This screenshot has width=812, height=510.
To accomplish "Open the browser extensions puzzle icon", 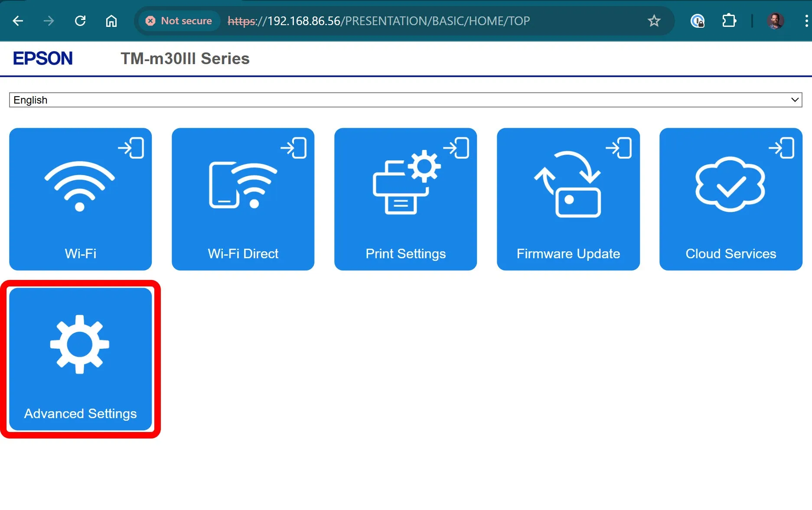I will tap(729, 21).
